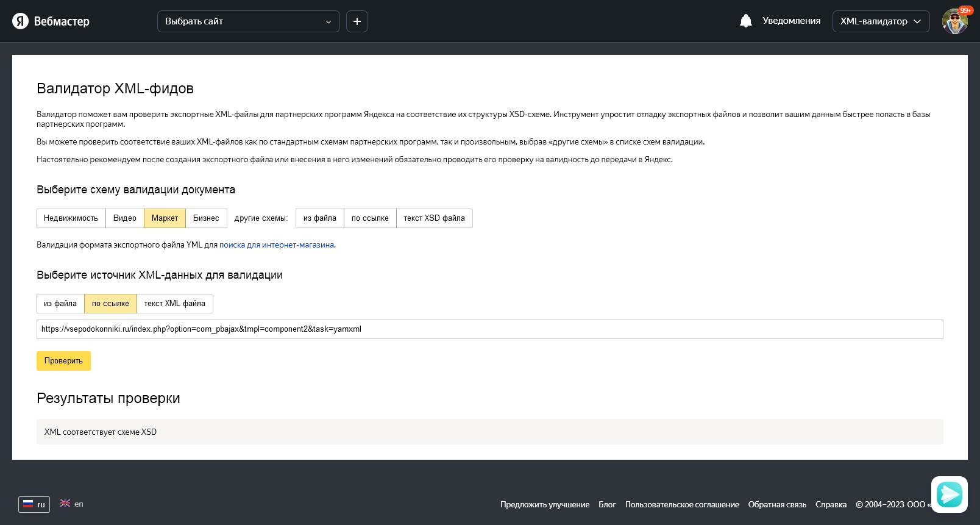Select the Недвижимость validation scheme
Image resolution: width=980 pixels, height=525 pixels.
tap(71, 218)
